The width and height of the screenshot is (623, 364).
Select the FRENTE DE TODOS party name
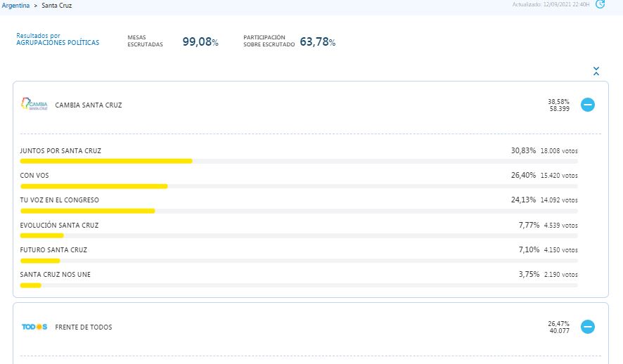pyautogui.click(x=84, y=327)
